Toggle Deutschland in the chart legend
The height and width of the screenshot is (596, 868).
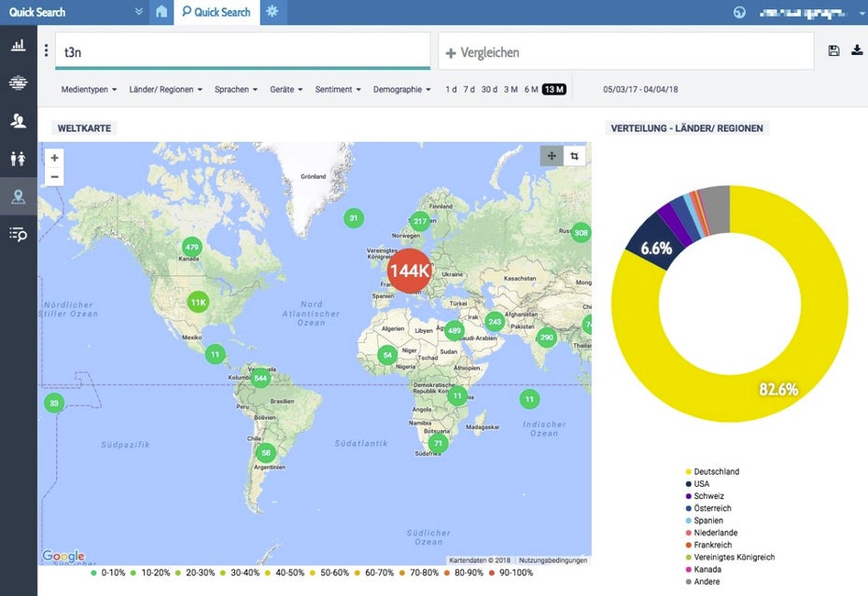click(x=712, y=472)
